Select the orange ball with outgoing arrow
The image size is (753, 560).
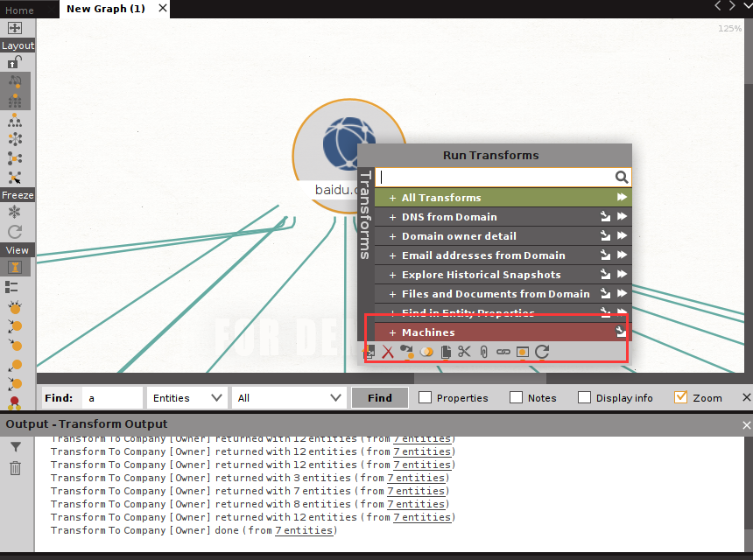pos(15,365)
